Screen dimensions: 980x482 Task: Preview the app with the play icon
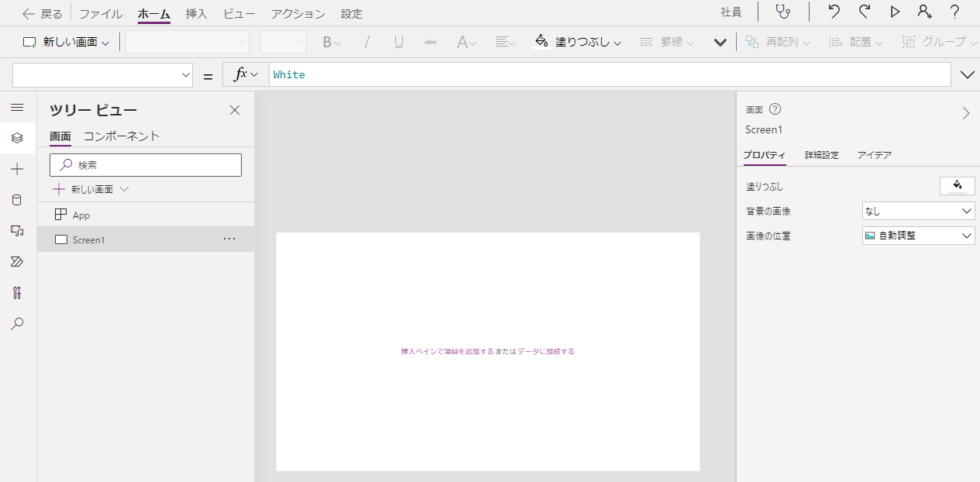pyautogui.click(x=895, y=12)
